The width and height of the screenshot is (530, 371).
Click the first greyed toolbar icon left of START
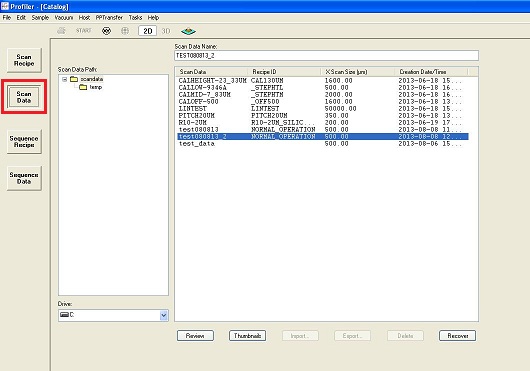pos(61,31)
